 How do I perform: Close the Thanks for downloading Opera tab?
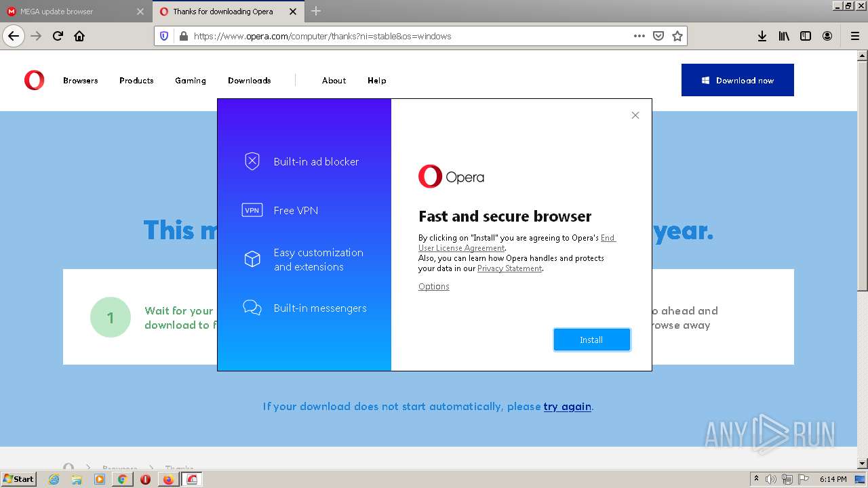tap(293, 12)
